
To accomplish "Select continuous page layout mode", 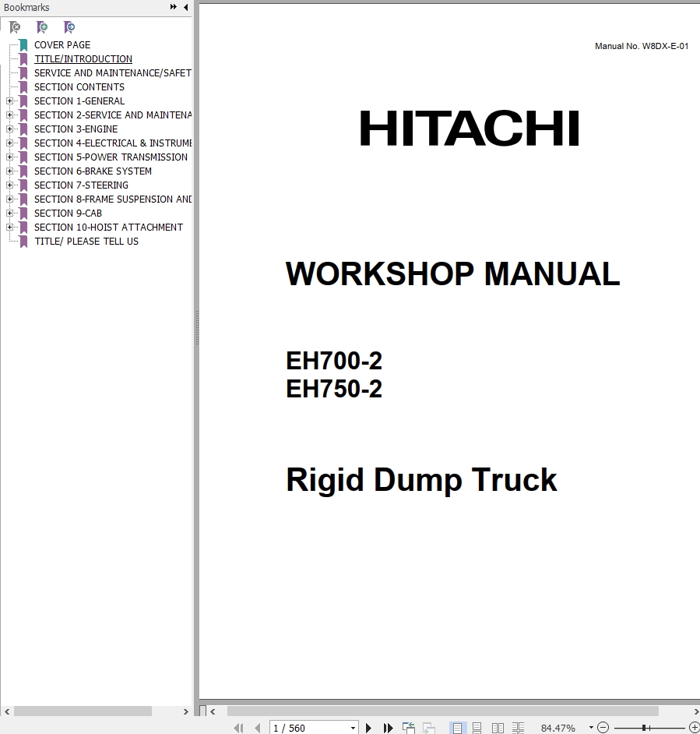I will (x=477, y=728).
